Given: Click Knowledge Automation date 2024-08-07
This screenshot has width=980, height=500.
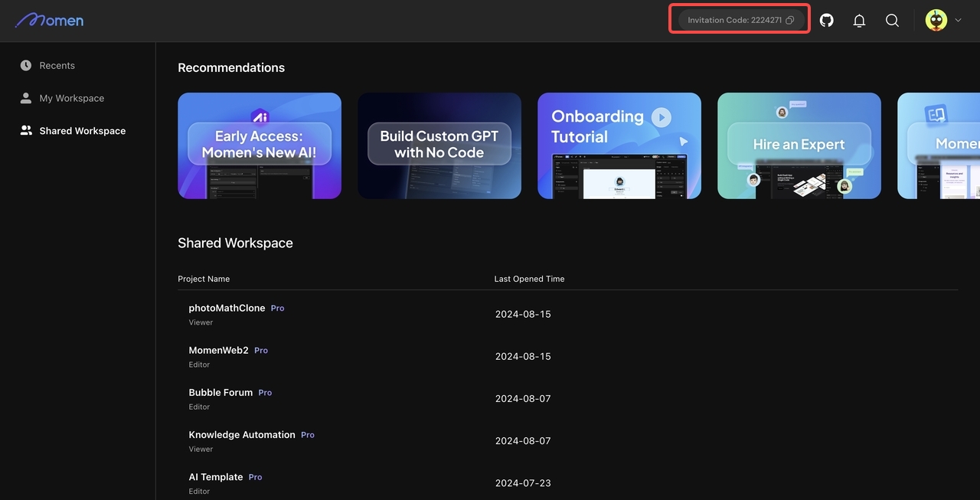Looking at the screenshot, I should coord(523,440).
